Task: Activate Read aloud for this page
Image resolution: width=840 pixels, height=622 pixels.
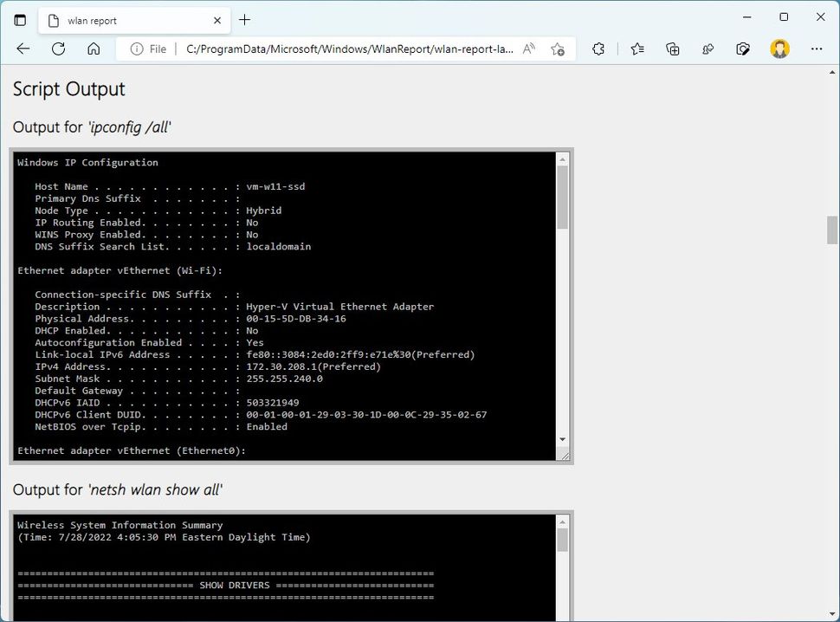Action: [x=528, y=49]
